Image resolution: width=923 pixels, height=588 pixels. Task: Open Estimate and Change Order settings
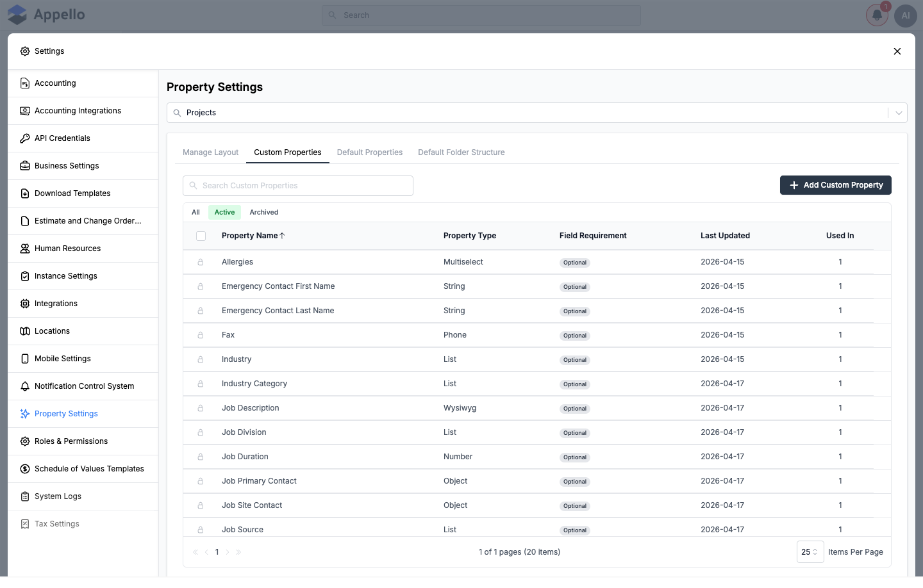[83, 221]
